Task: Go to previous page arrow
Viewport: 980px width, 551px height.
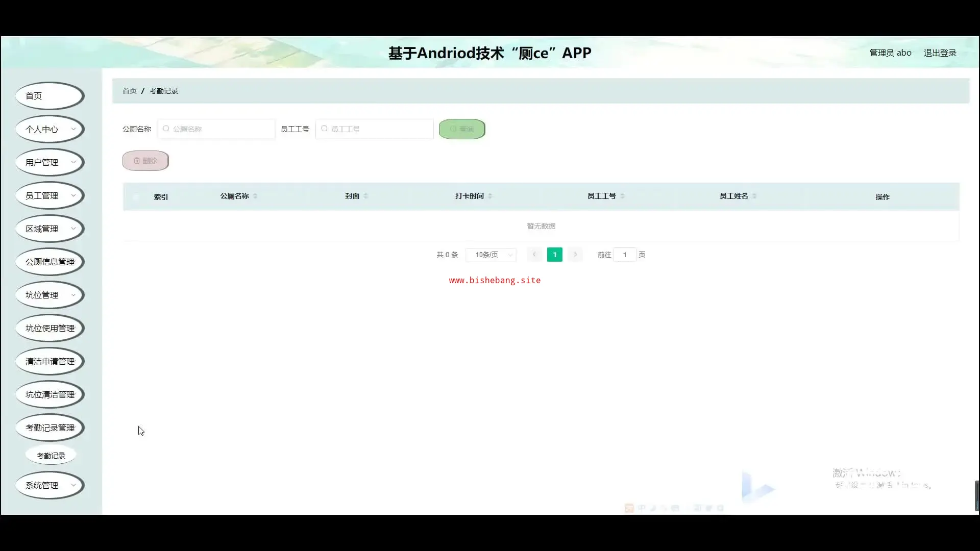Action: click(x=534, y=255)
